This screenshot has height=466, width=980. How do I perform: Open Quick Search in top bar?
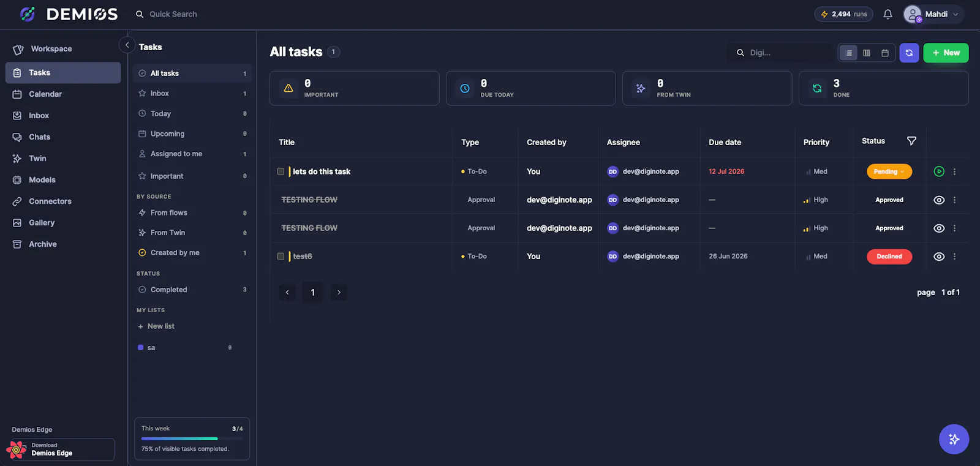tap(167, 14)
